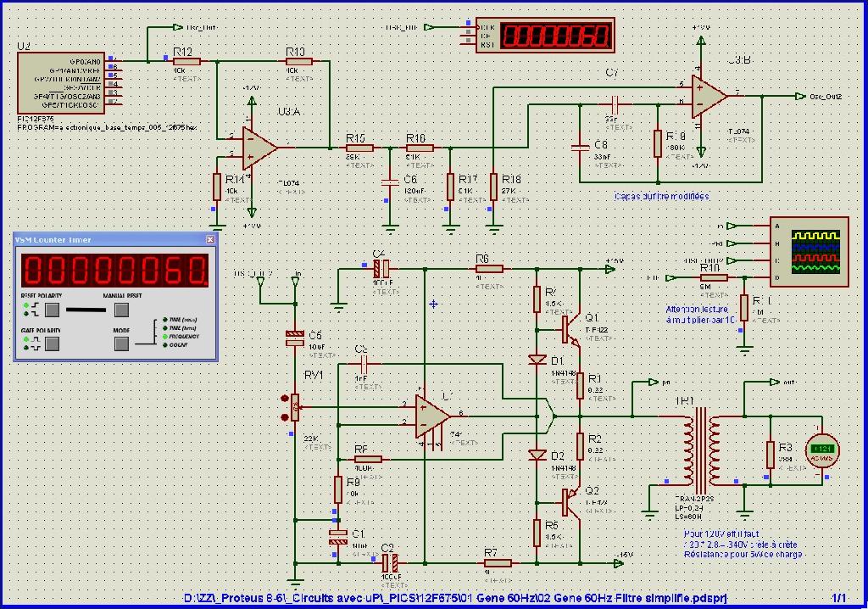This screenshot has height=609, width=868.
Task: Select the AC voltmeter instrument
Action: coord(822,450)
